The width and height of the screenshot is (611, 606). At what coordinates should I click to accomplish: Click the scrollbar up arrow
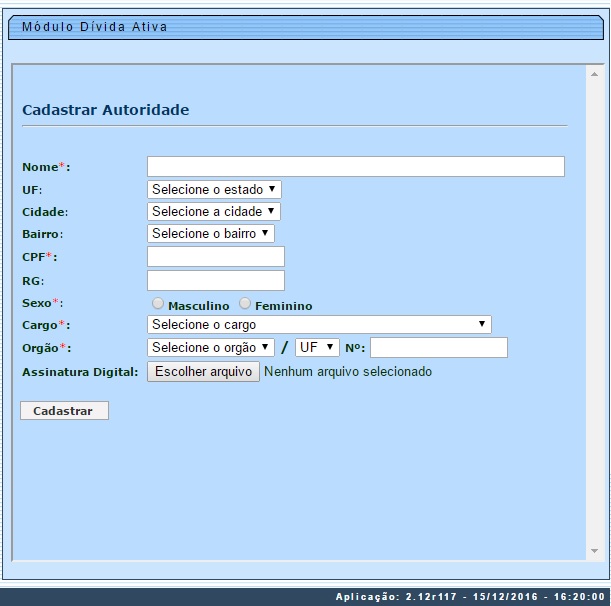point(594,74)
